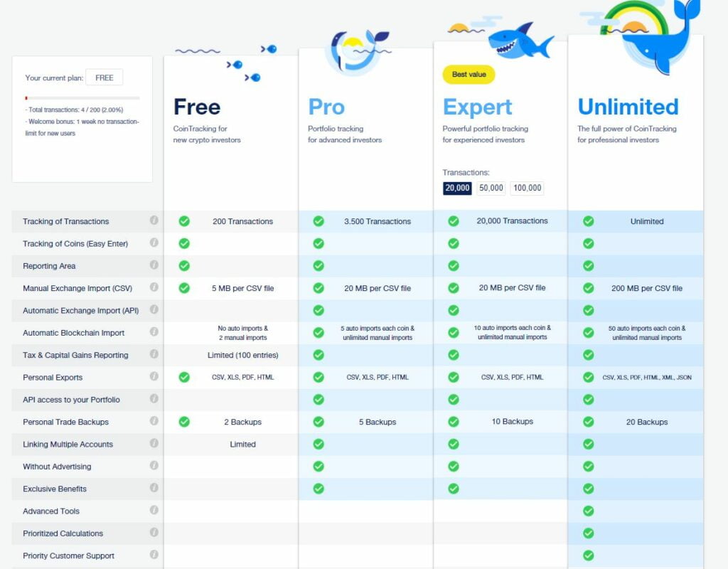This screenshot has height=569, width=728.
Task: Show info for Manual Exchange Import (CSV)
Action: click(154, 287)
